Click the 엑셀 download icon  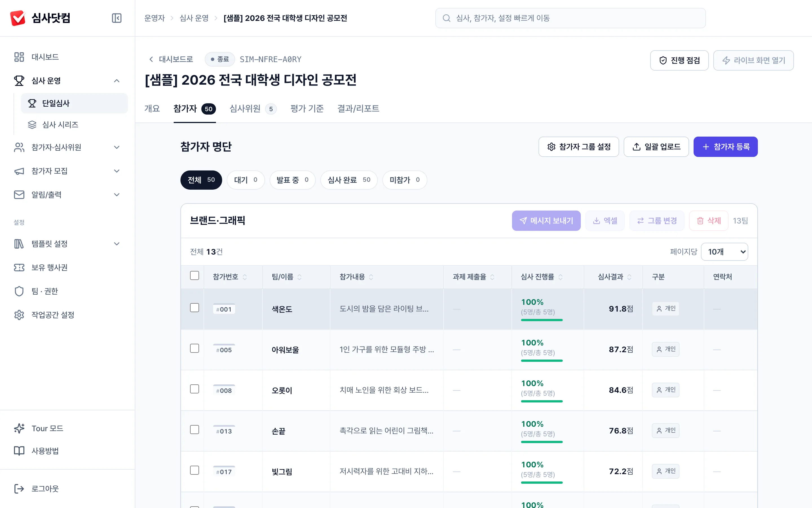tap(596, 221)
